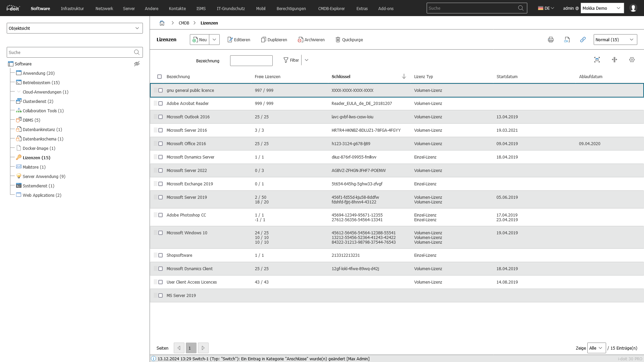Viewport: 644px width, 362px height.
Task: Open the Add-ons menu
Action: coord(386,8)
